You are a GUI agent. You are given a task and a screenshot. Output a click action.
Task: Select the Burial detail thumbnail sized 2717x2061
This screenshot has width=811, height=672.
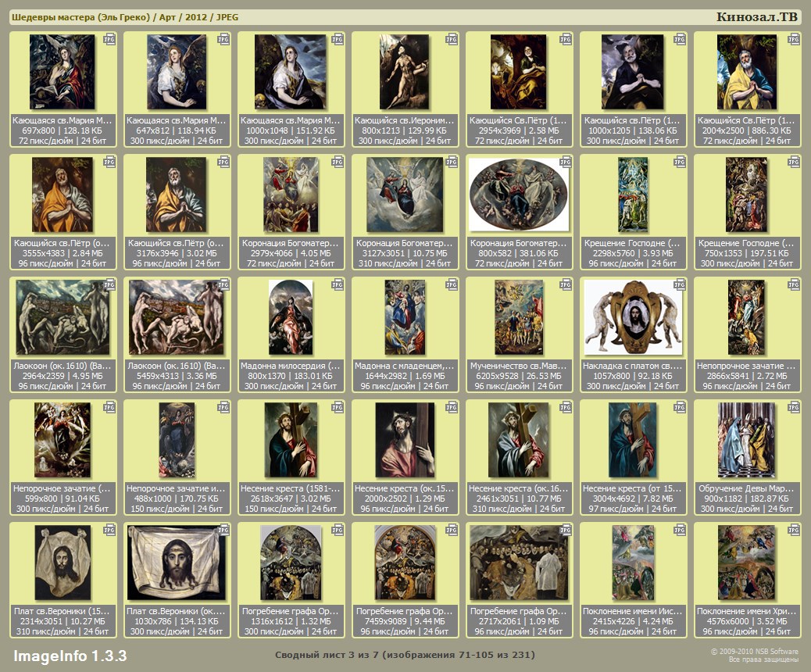[518, 563]
